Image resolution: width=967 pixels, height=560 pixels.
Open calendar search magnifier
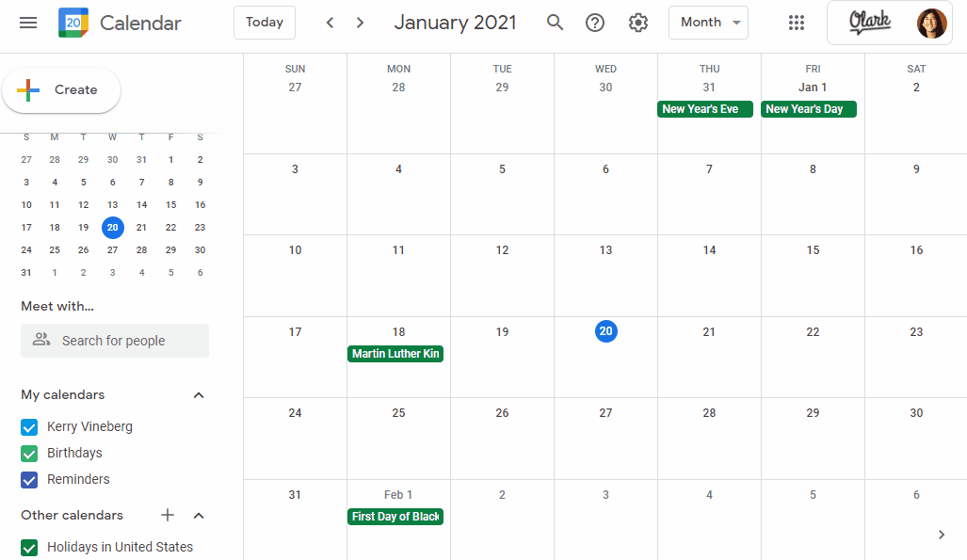point(556,23)
